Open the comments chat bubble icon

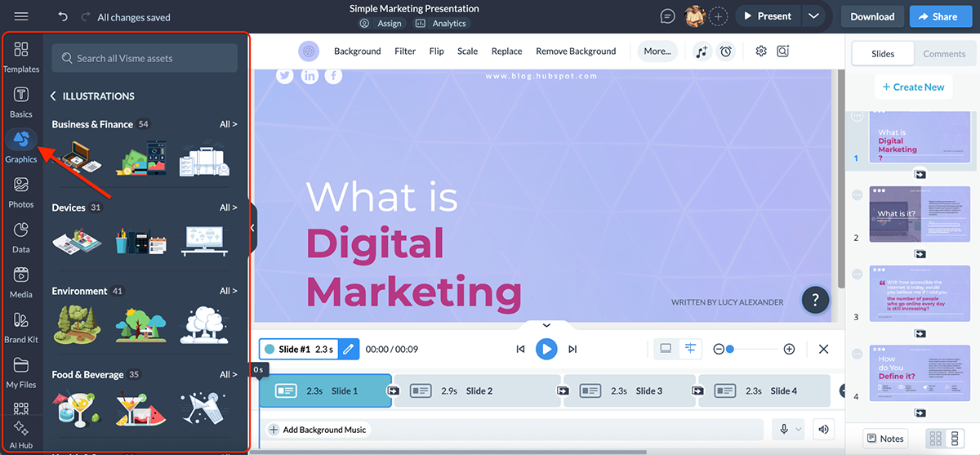point(667,16)
